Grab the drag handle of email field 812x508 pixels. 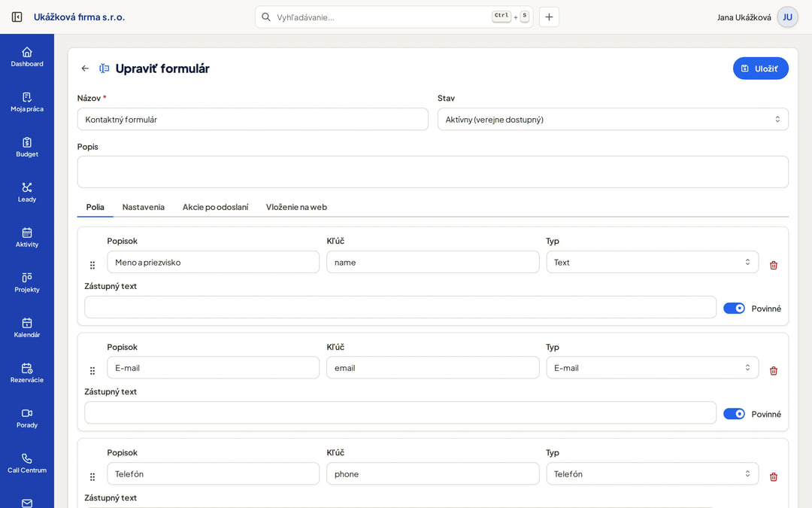[92, 370]
